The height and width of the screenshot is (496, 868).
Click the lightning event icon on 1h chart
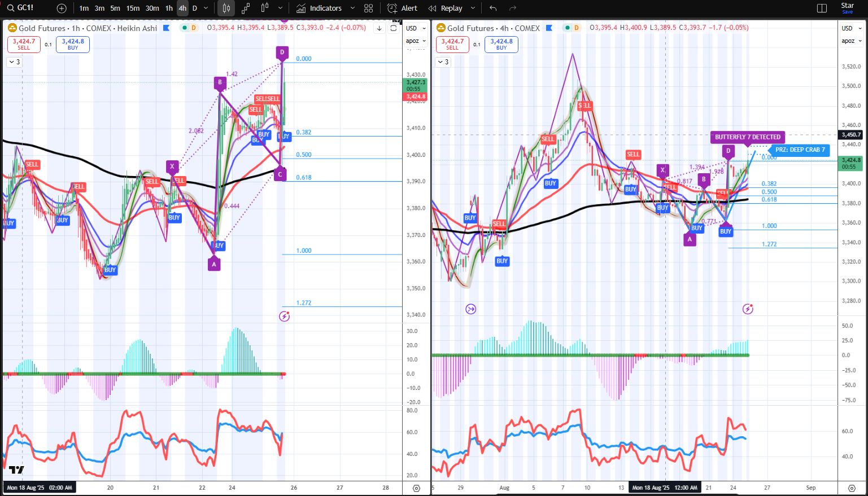click(285, 316)
